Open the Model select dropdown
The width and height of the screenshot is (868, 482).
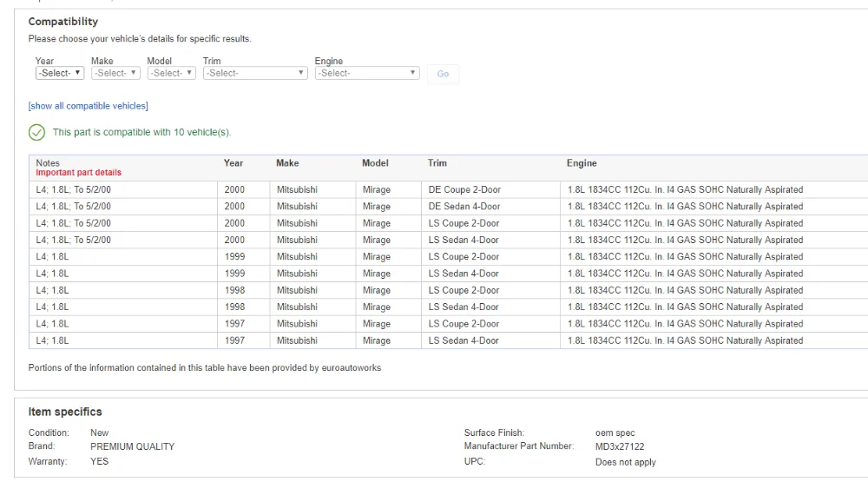[x=172, y=73]
